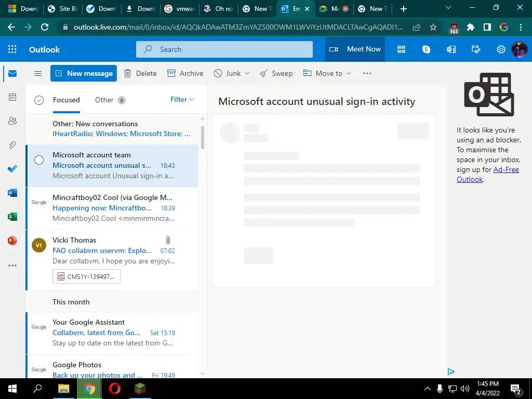Viewport: 532px width, 399px height.
Task: Open the notification center icon
Action: pos(515,389)
